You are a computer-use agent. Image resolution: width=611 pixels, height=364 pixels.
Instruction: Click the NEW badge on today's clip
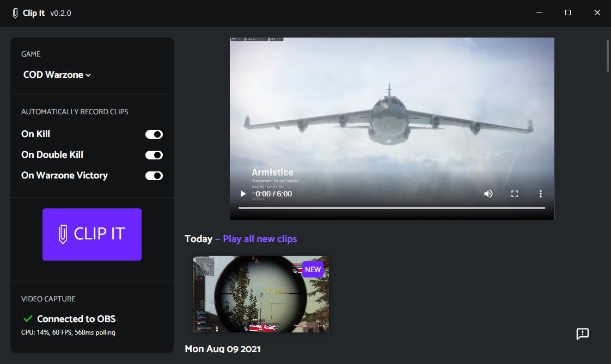[313, 269]
